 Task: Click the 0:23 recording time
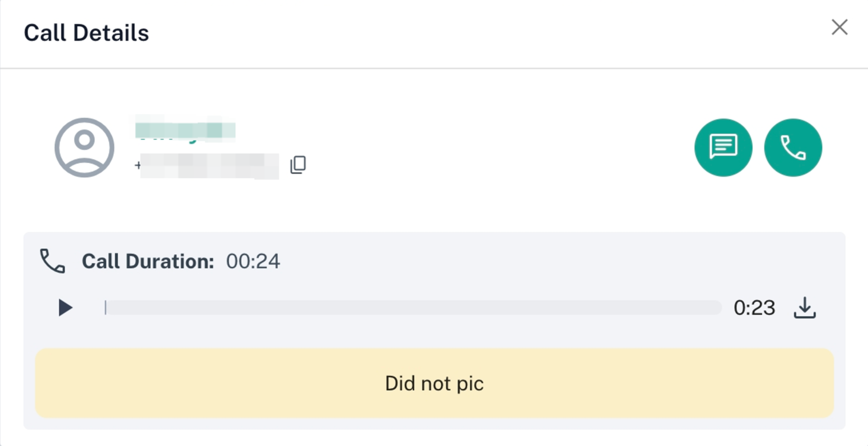click(754, 307)
